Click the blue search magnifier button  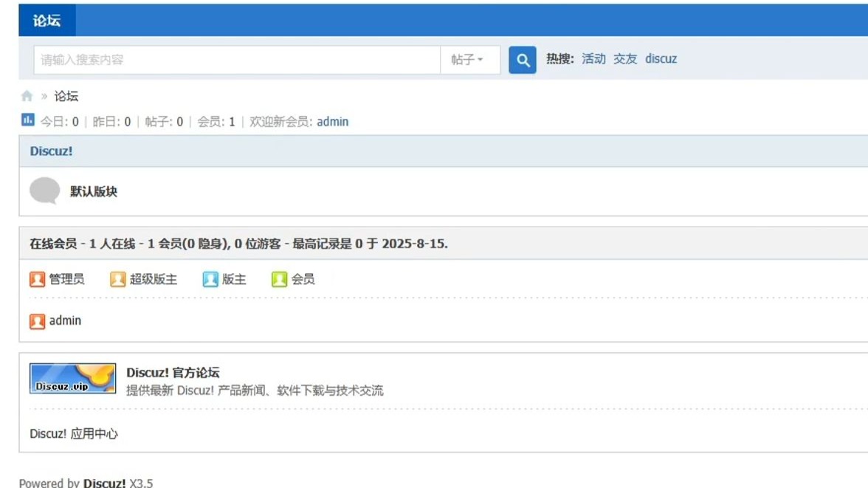[522, 60]
